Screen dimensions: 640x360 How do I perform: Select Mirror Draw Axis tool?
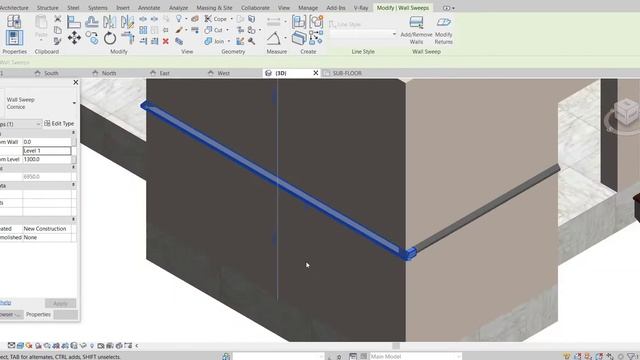click(127, 22)
